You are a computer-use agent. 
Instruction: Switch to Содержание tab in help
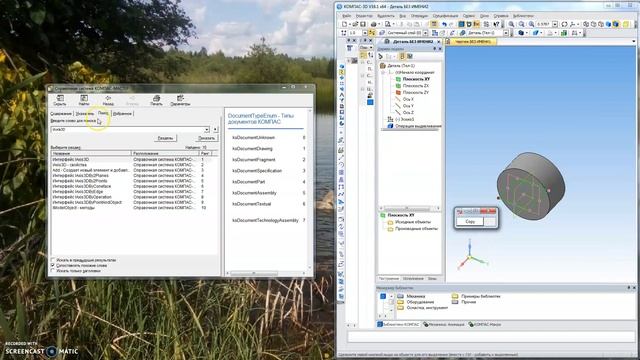61,113
